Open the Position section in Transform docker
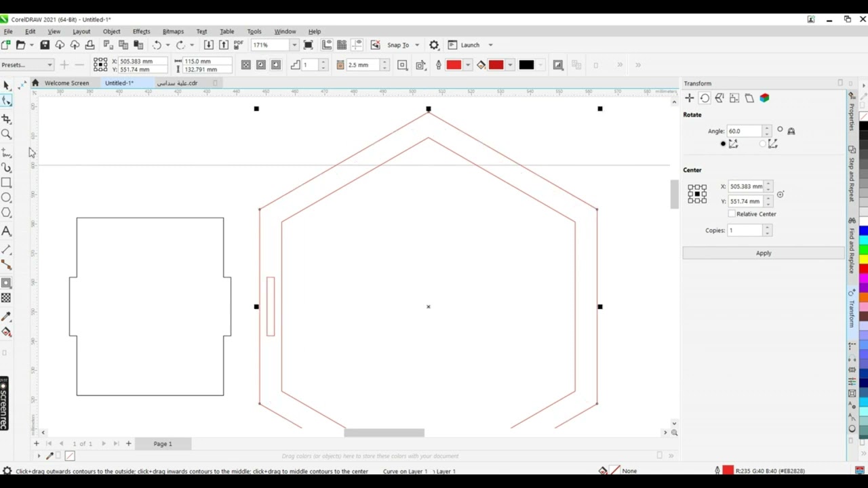Screen dimensions: 868x488 (x=690, y=98)
